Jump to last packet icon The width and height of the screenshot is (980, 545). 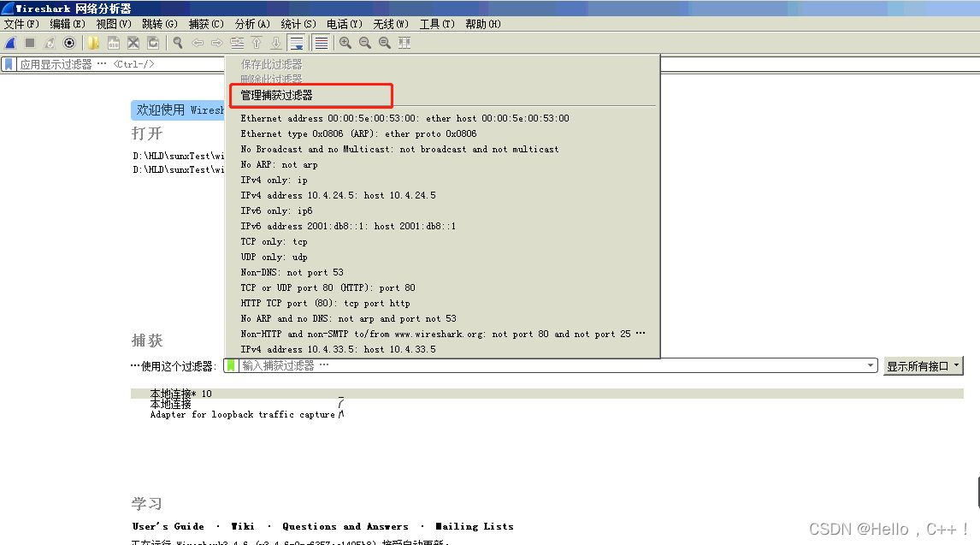[x=275, y=43]
